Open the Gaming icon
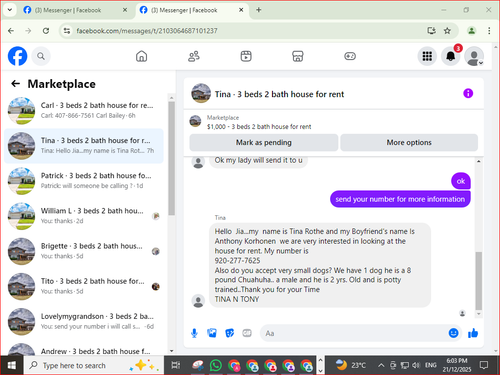Image resolution: width=500 pixels, height=375 pixels. pyautogui.click(x=350, y=56)
